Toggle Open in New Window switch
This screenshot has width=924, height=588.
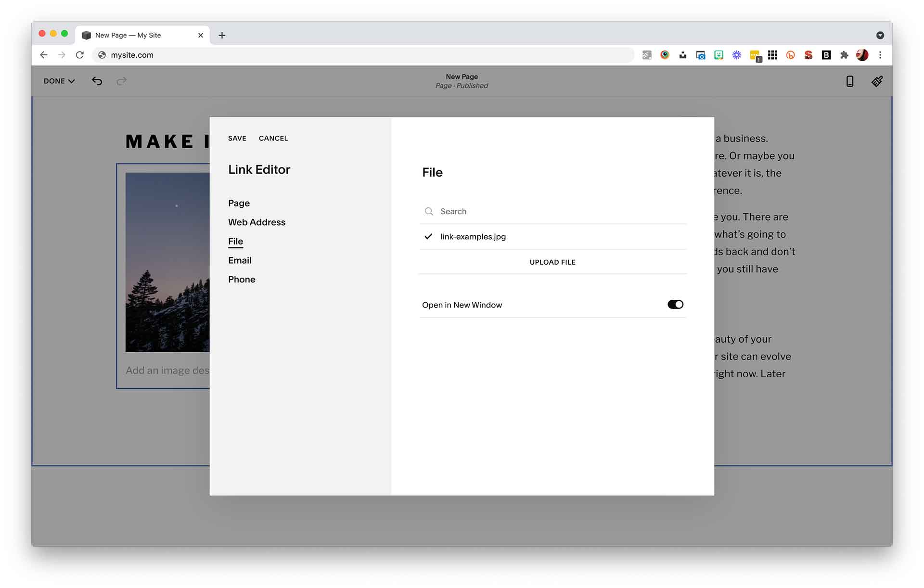pyautogui.click(x=675, y=304)
